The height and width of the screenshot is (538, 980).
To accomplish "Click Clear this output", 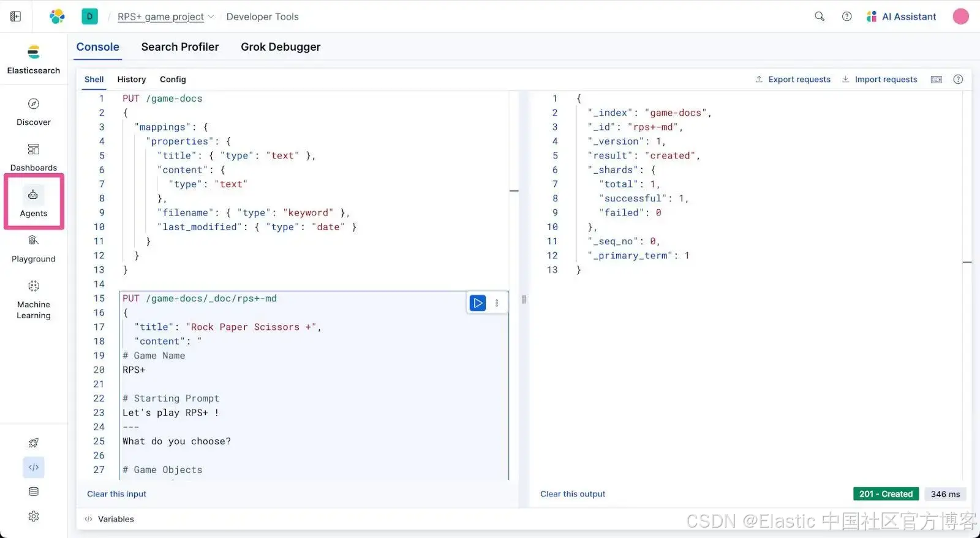I will coord(573,494).
